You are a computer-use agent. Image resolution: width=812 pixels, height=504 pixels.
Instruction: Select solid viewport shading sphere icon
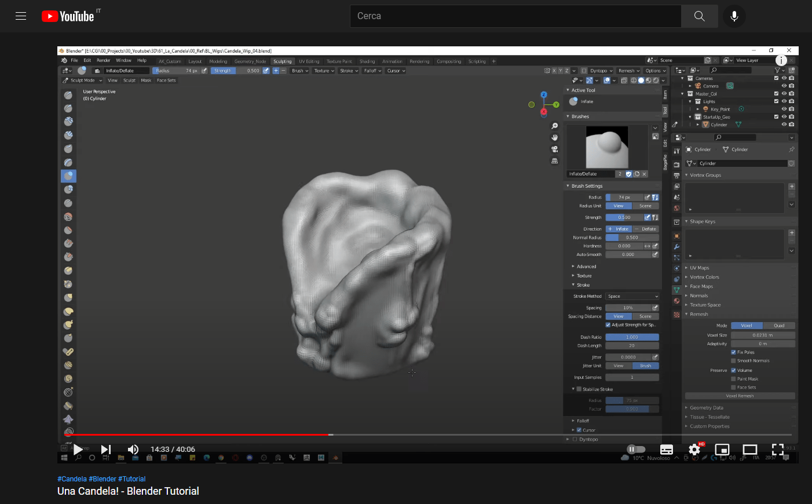point(641,81)
